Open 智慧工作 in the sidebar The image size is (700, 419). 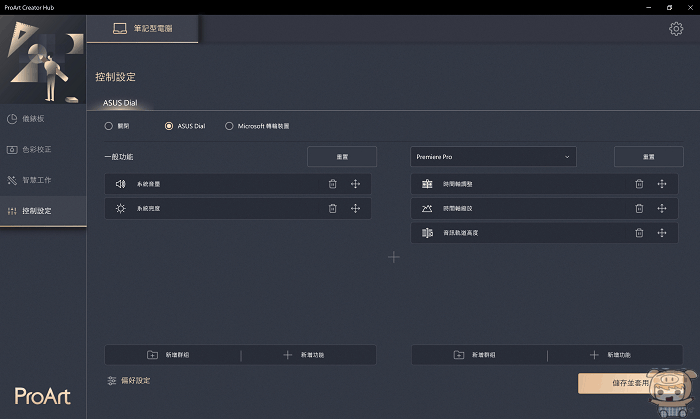(x=43, y=180)
